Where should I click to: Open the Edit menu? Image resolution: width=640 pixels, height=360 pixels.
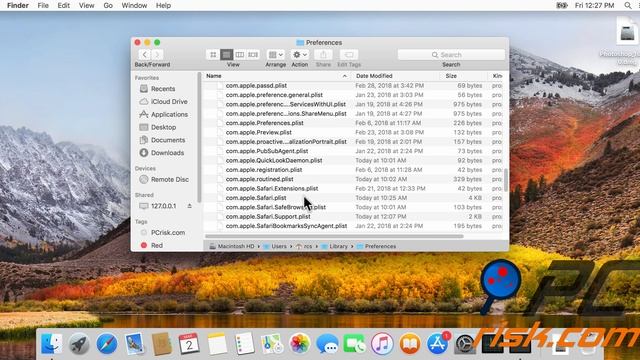(x=63, y=5)
